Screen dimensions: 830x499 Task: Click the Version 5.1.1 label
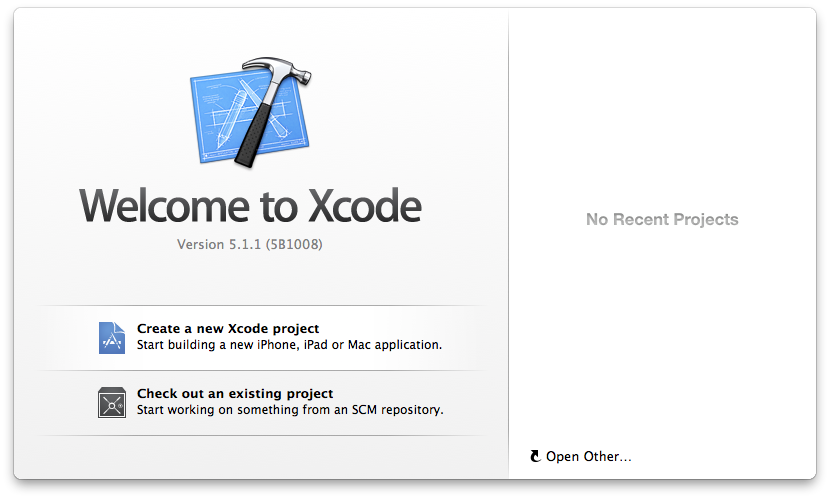(x=219, y=244)
